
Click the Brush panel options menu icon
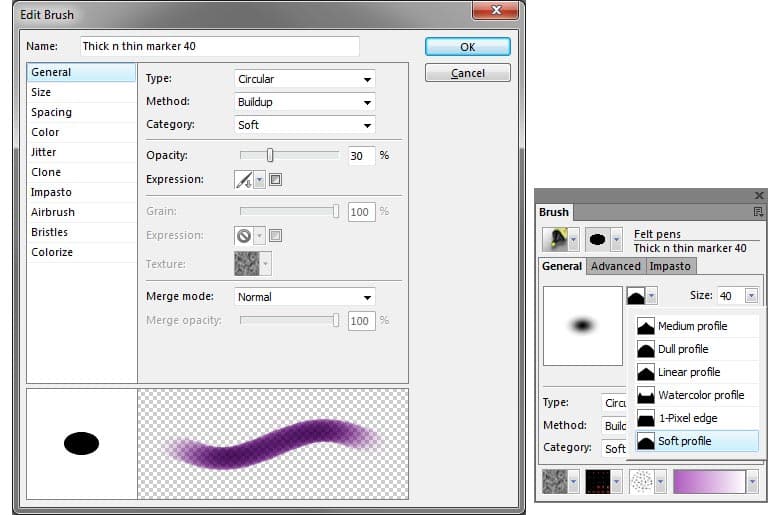click(759, 212)
